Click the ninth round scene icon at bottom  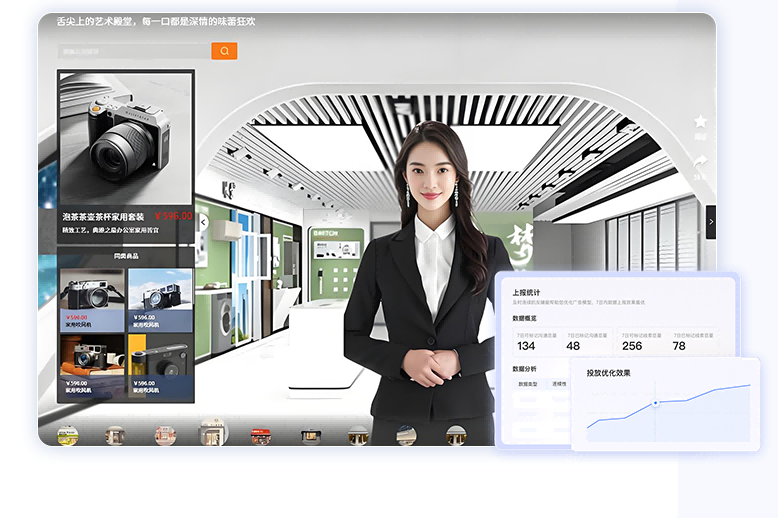point(456,435)
